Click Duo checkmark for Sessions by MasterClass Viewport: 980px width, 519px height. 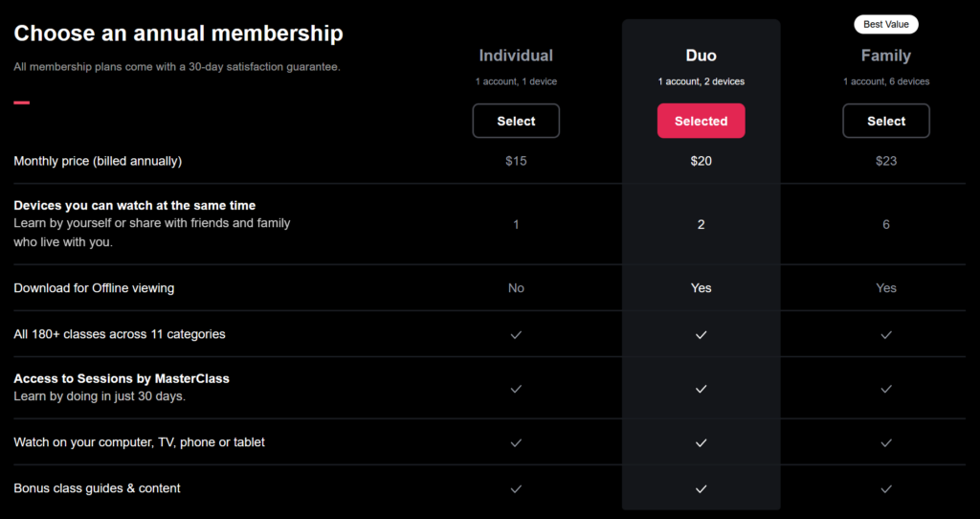pyautogui.click(x=701, y=389)
